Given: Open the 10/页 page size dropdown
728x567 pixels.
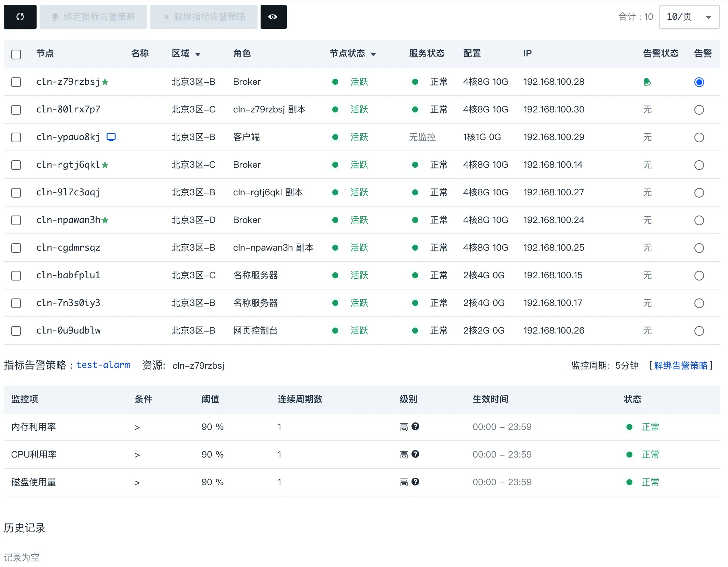Looking at the screenshot, I should (689, 17).
